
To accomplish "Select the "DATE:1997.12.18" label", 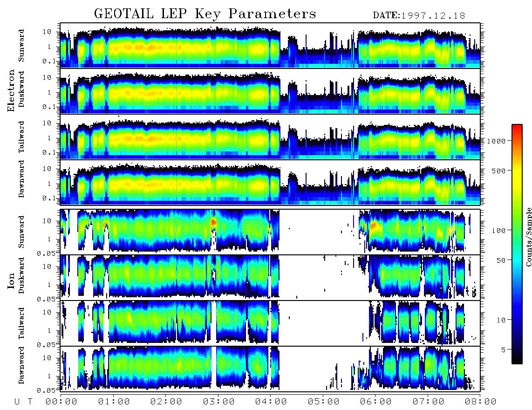I will (x=419, y=15).
